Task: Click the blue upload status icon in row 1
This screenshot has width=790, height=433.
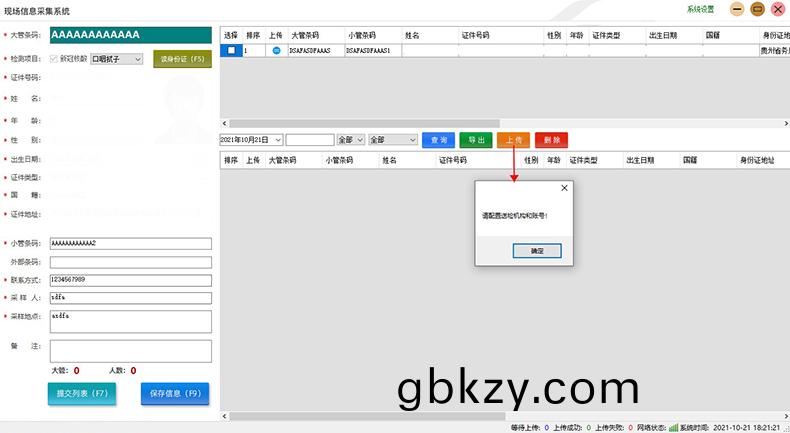Action: click(x=277, y=50)
